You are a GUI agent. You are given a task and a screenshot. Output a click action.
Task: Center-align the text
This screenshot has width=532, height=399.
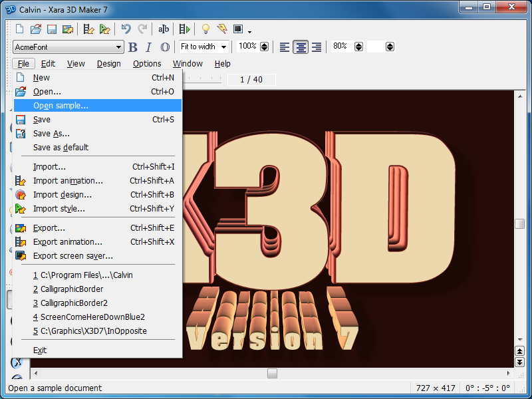(301, 47)
